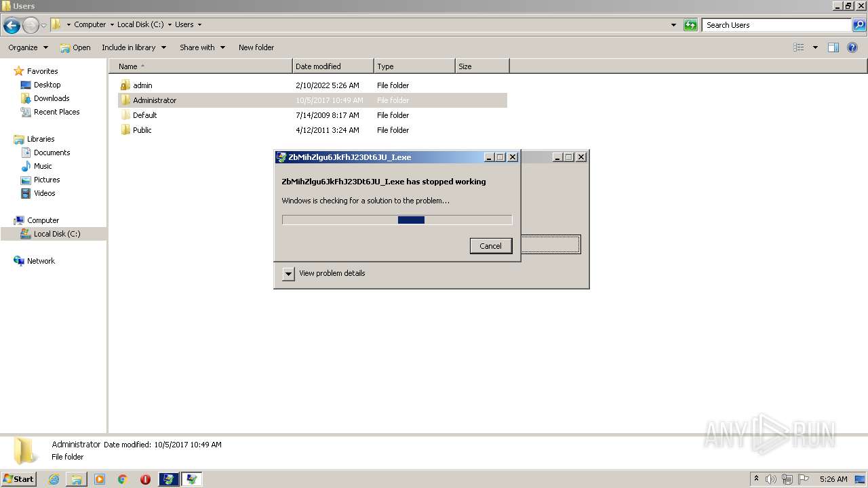Select the admin folder icon

[125, 85]
